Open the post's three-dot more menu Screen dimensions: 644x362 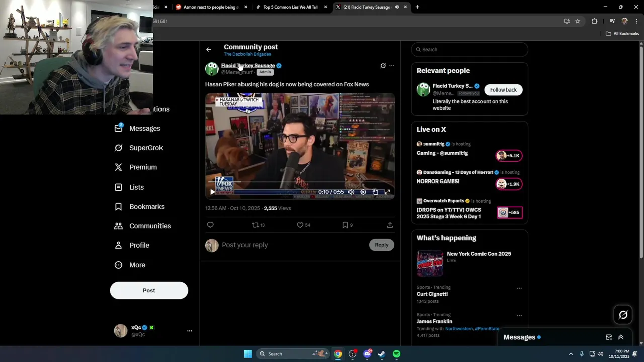pyautogui.click(x=392, y=66)
